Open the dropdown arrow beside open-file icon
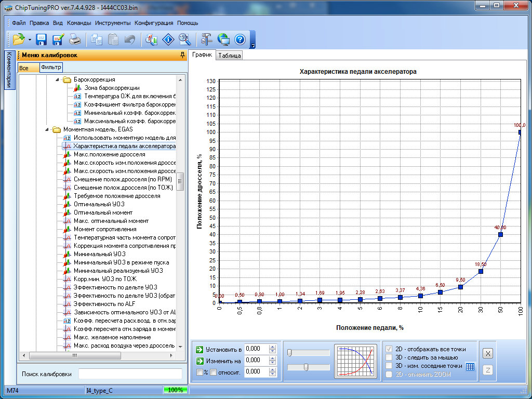Image resolution: width=532 pixels, height=399 pixels. click(x=30, y=40)
